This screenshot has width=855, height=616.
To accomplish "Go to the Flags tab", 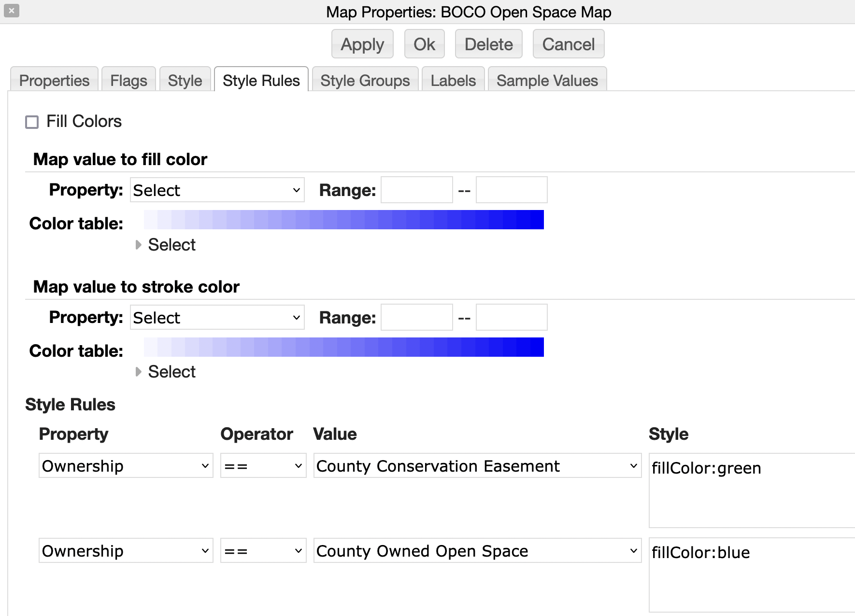I will coord(128,80).
